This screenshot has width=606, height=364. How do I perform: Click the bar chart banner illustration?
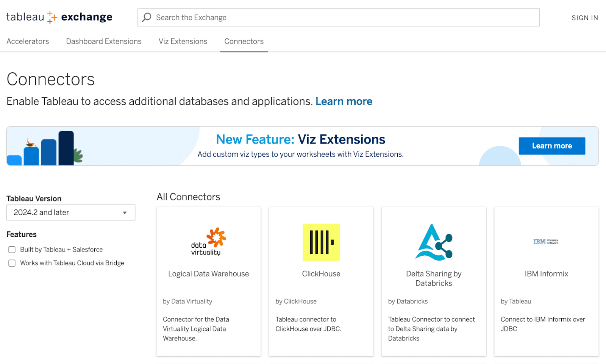coord(45,148)
